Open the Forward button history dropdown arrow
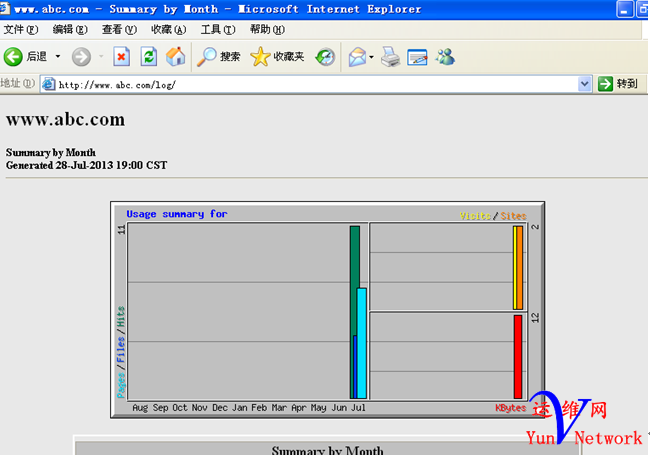This screenshot has height=455, width=650. click(x=101, y=56)
